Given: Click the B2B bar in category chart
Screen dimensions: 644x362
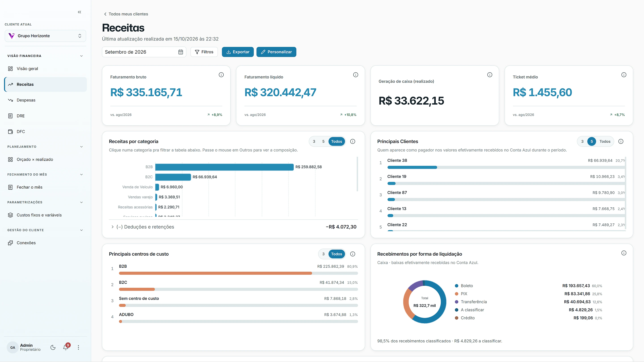Looking at the screenshot, I should (224, 167).
